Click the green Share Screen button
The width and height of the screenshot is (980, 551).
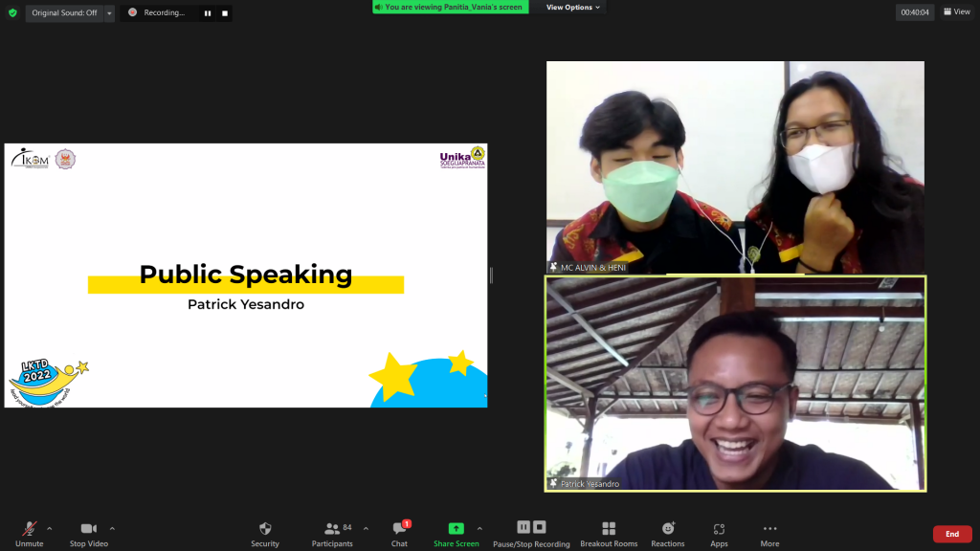click(457, 535)
